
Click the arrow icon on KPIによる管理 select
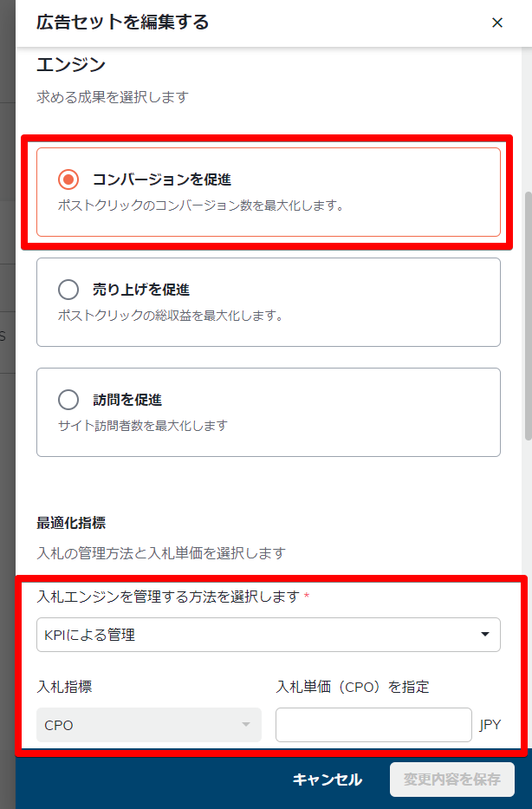point(485,635)
